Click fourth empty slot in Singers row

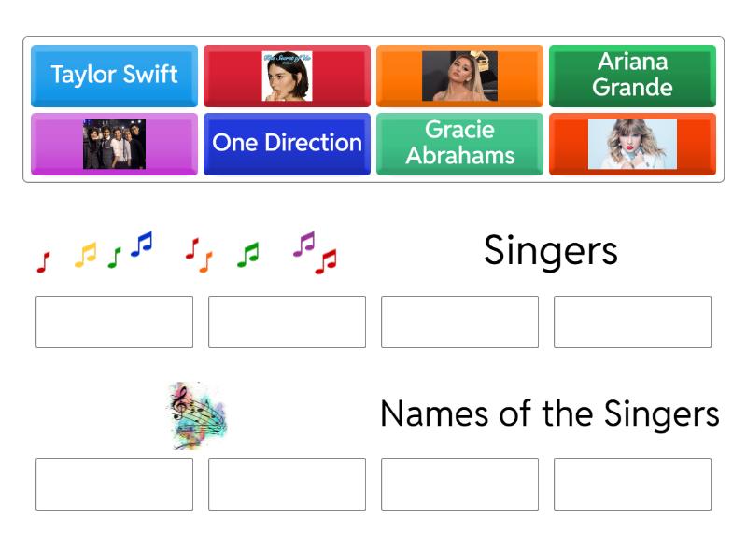(632, 322)
